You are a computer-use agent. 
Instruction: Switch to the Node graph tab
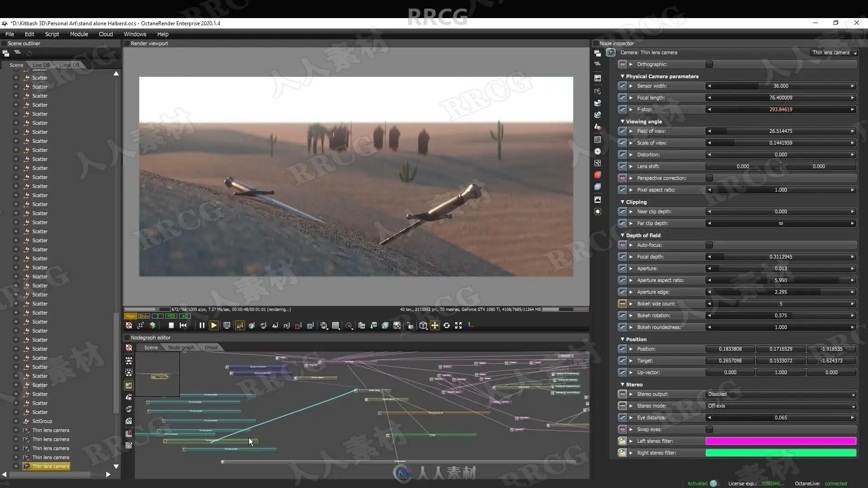click(x=181, y=347)
